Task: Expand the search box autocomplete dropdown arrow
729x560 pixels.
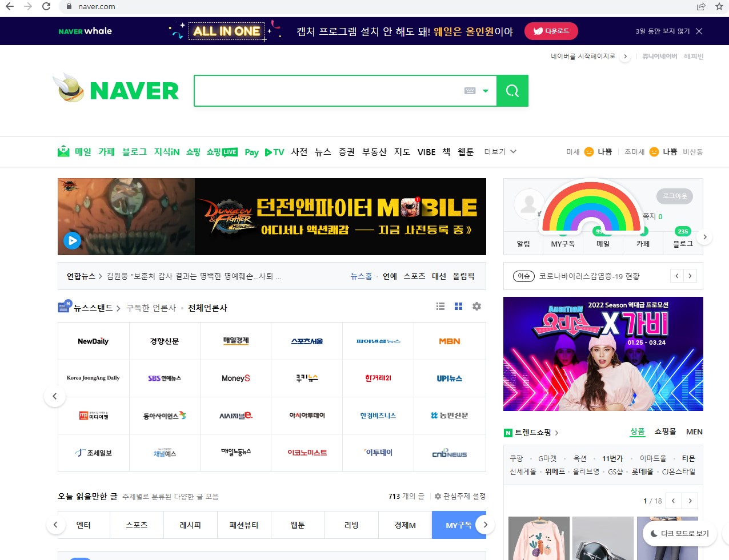Action: (x=486, y=91)
